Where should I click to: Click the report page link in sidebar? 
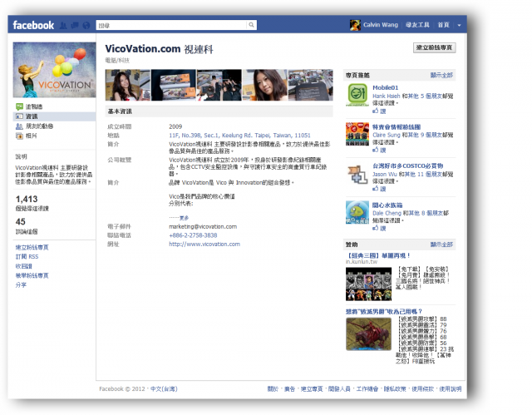(x=32, y=275)
